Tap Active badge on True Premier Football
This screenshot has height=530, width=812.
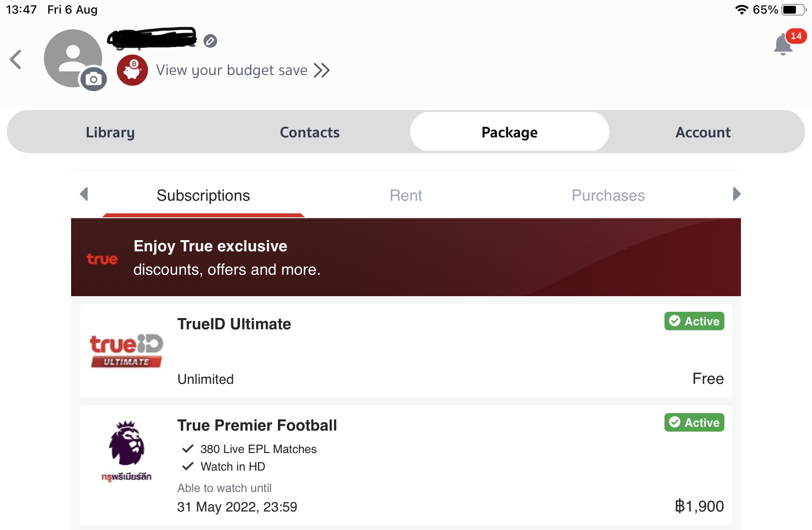click(694, 422)
